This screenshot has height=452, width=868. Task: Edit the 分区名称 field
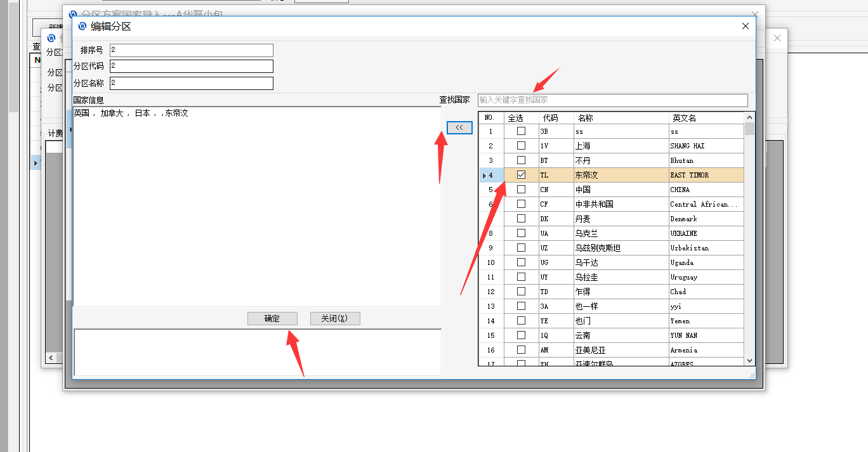pos(191,83)
